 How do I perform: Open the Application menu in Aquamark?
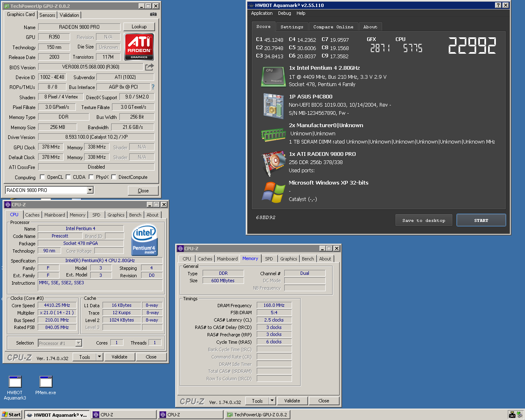tap(262, 13)
